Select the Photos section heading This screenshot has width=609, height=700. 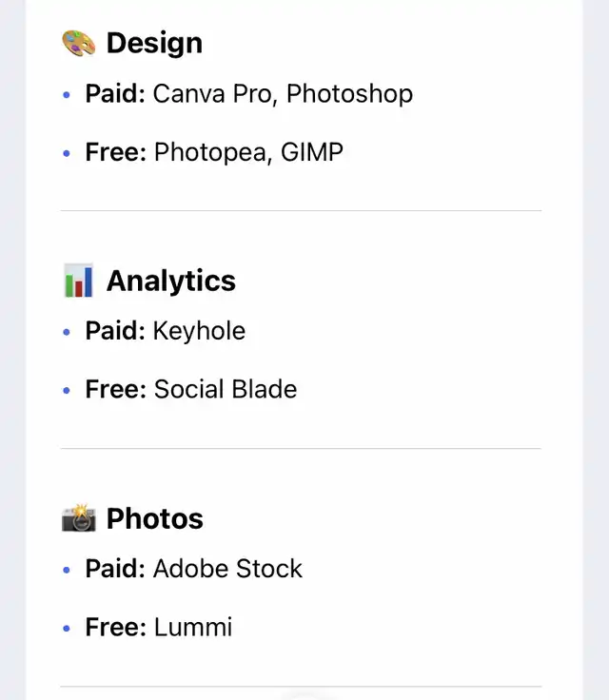click(155, 518)
